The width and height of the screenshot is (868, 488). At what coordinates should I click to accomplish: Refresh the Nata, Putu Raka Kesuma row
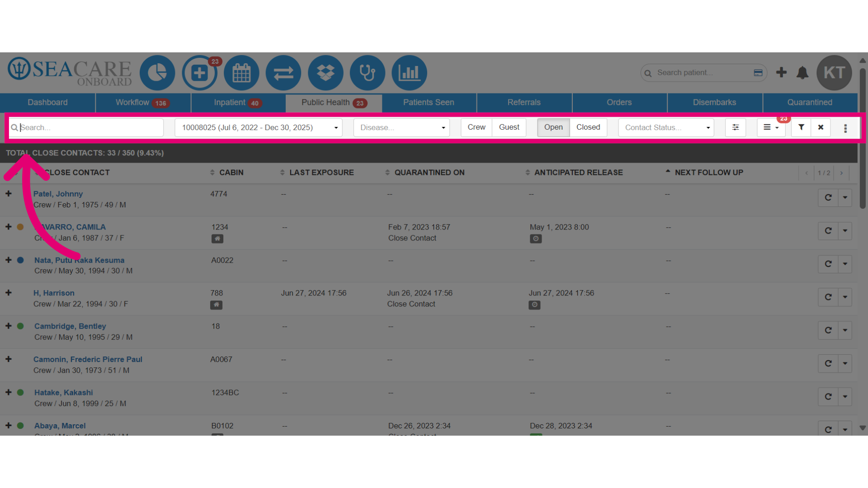click(828, 264)
